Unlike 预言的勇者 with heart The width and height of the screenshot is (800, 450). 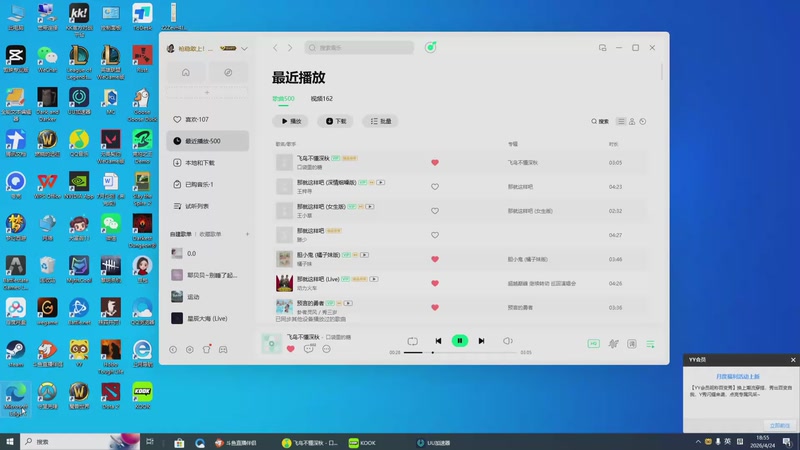(x=435, y=308)
